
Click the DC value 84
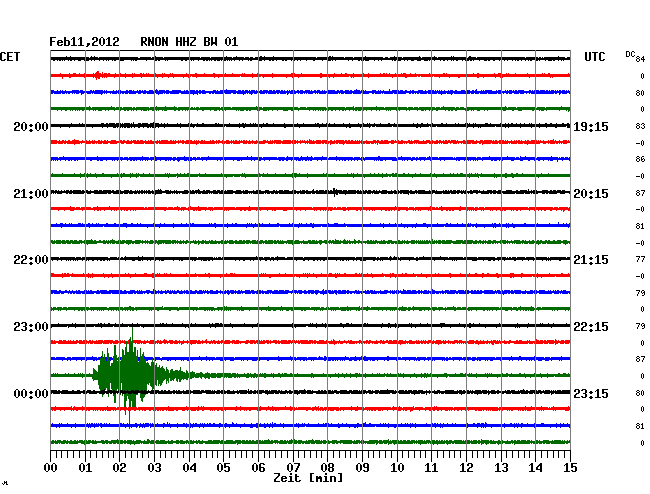click(640, 59)
